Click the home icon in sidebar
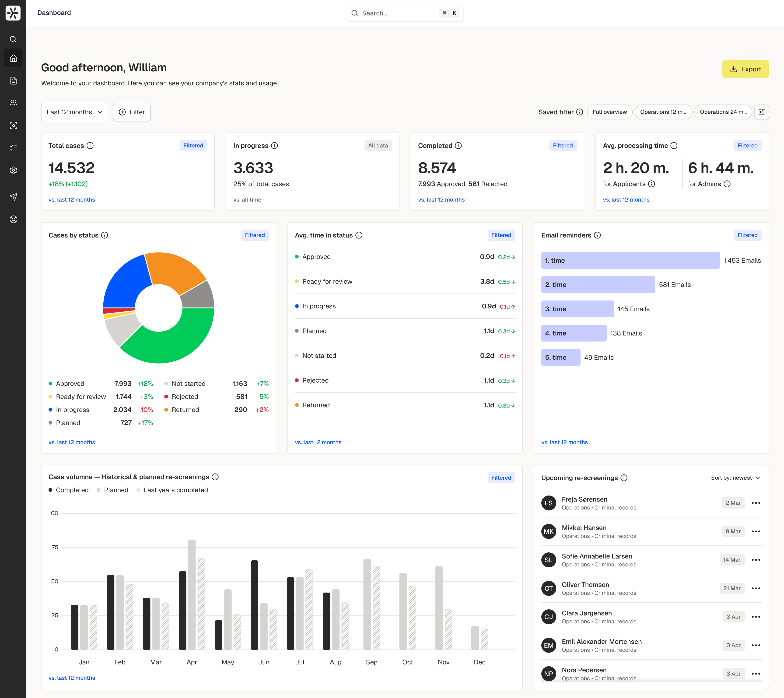The image size is (784, 698). (x=14, y=58)
